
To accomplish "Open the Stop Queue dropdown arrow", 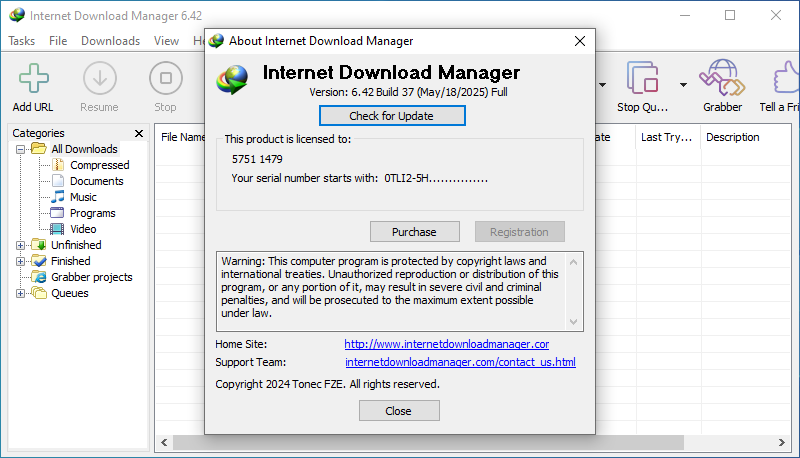I will (683, 85).
